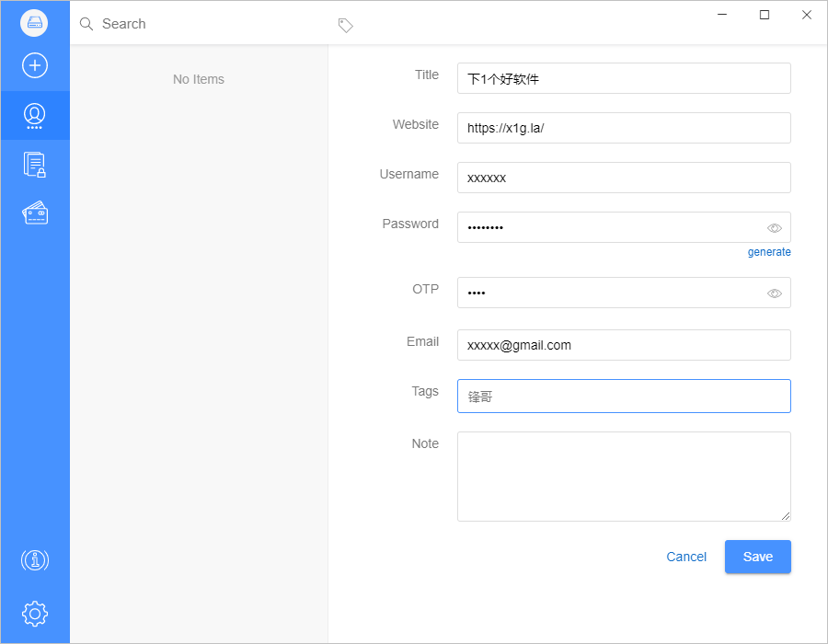Click the tag filter icon

[345, 26]
